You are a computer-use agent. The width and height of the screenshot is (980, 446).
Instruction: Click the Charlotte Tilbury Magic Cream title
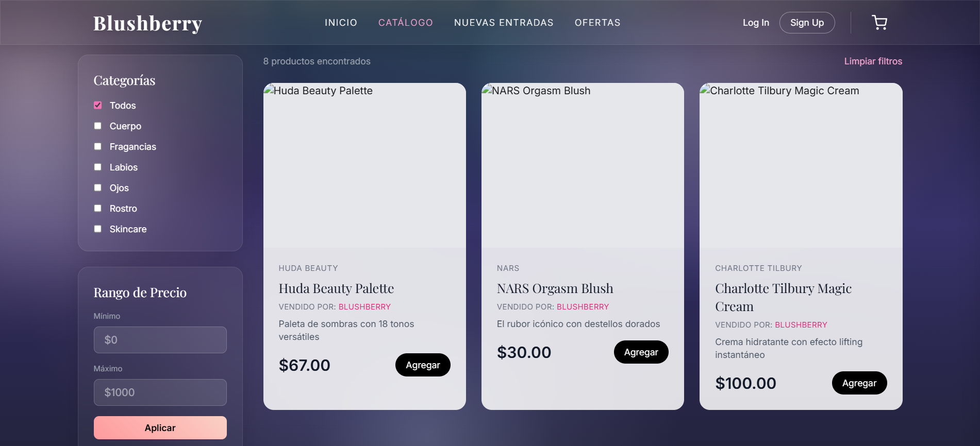click(x=783, y=297)
